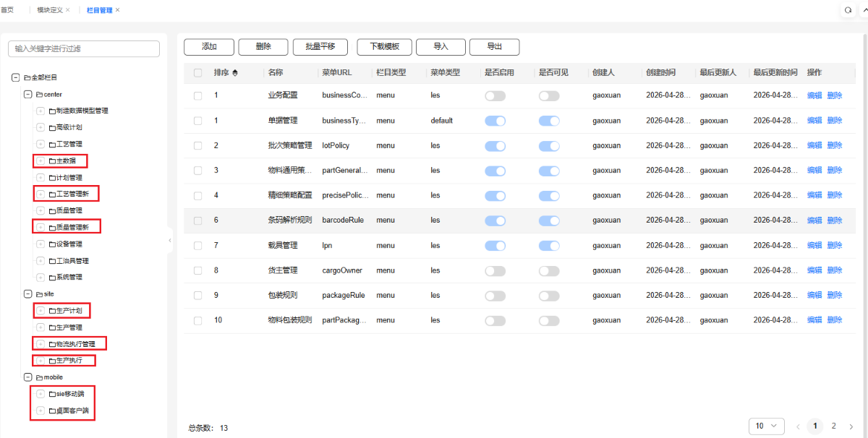Click the keyword filter input field
Image resolution: width=868 pixels, height=438 pixels.
84,48
